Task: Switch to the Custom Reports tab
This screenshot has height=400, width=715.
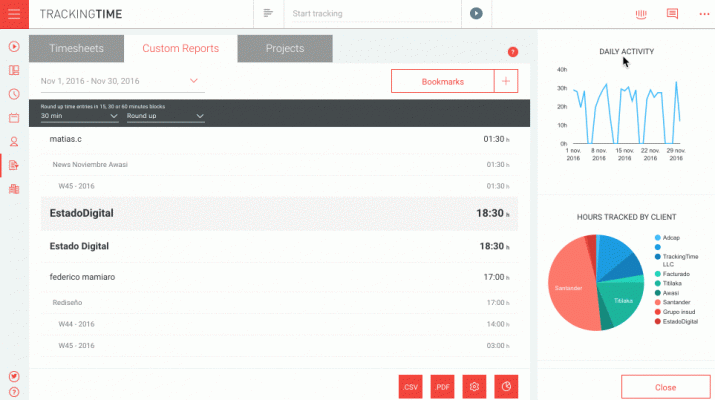Action: click(181, 48)
